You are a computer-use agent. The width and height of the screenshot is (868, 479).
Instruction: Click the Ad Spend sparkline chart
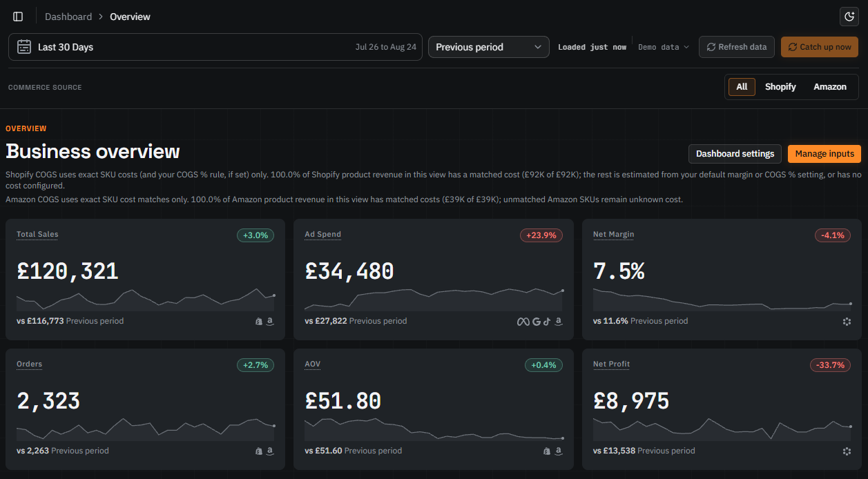tap(434, 300)
